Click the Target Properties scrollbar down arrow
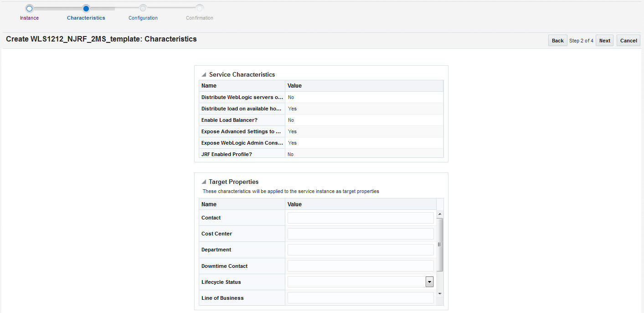This screenshot has width=644, height=313. click(x=440, y=294)
